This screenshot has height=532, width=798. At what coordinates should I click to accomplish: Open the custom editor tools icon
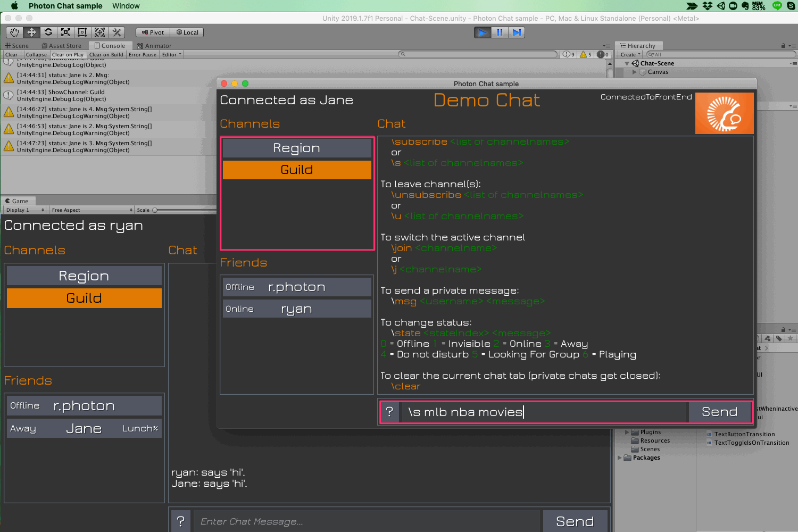117,32
